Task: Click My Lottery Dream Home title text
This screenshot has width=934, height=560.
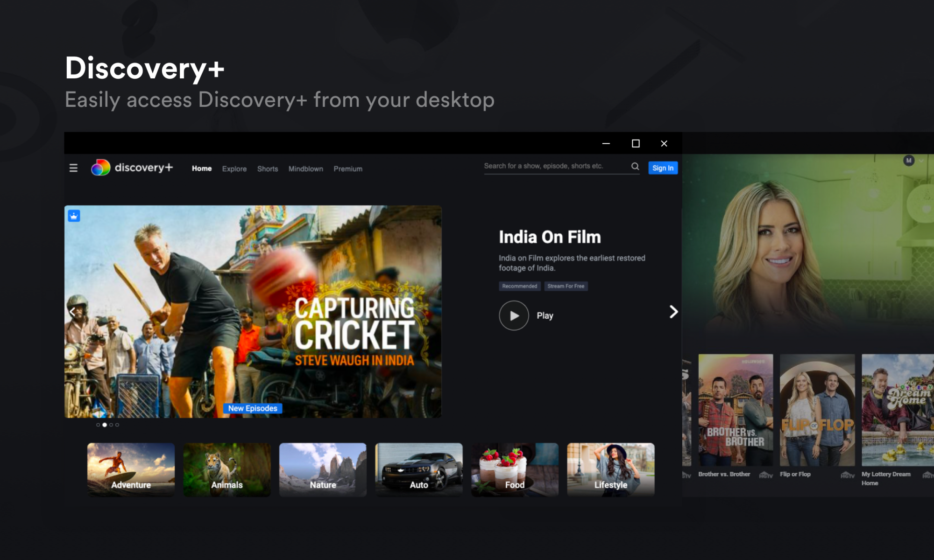Action: click(x=886, y=478)
